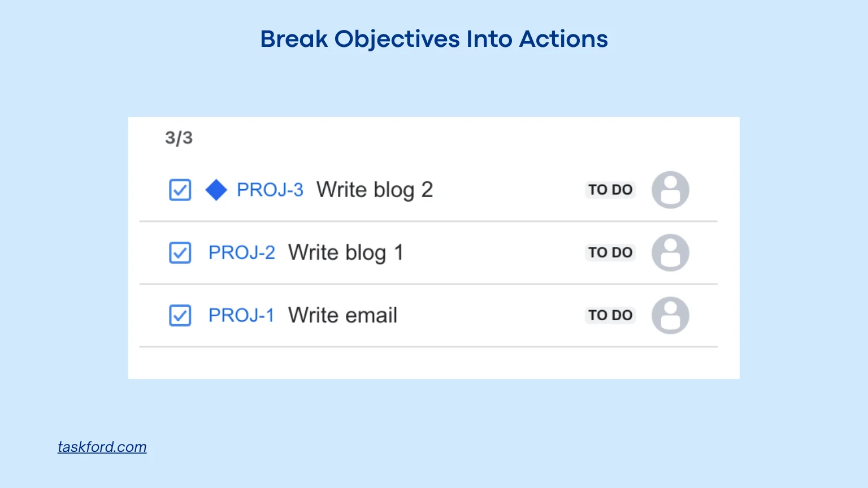Click the 3/3 selection counter
This screenshot has height=488, width=868.
click(x=179, y=138)
